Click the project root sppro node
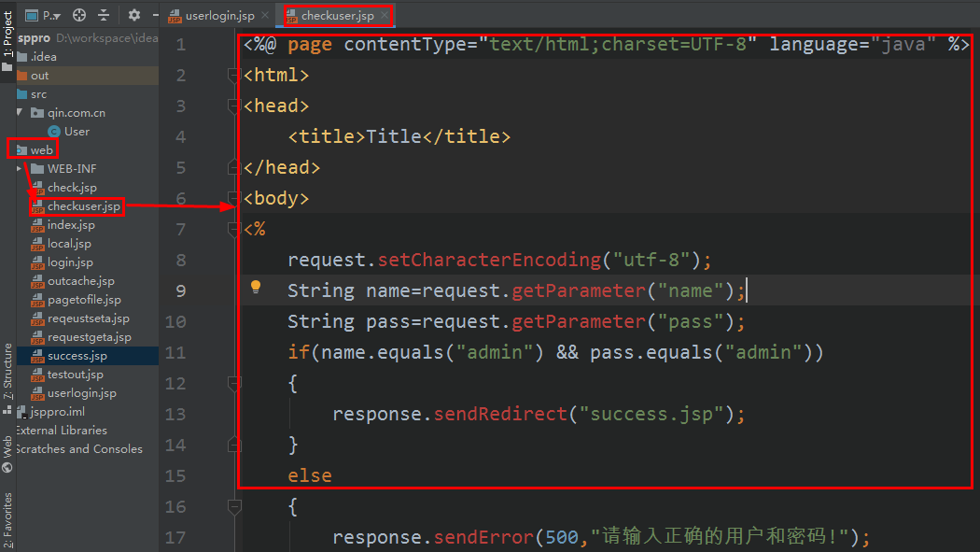The image size is (980, 552). (34, 38)
